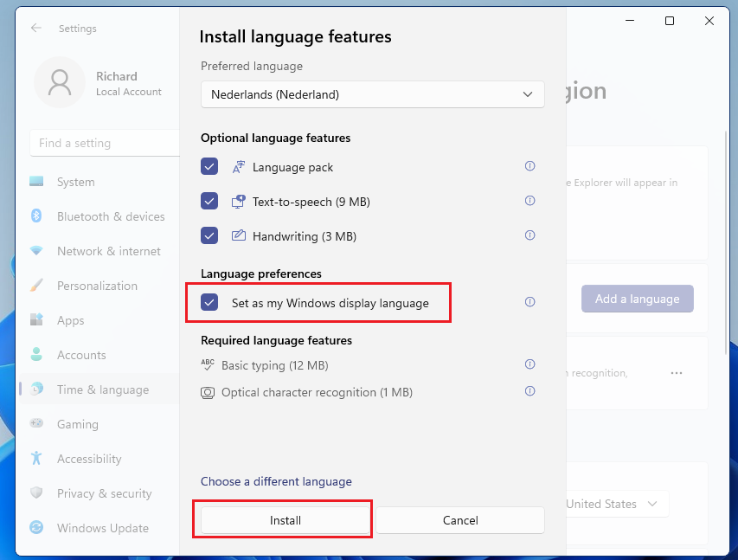Click Choose a different language link
The width and height of the screenshot is (738, 560).
[x=276, y=481]
